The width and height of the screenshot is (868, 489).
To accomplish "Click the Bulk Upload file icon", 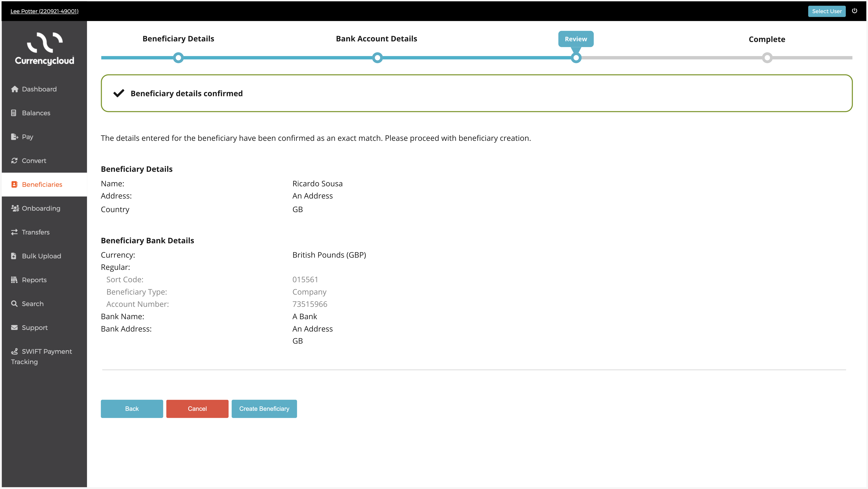I will [x=14, y=256].
